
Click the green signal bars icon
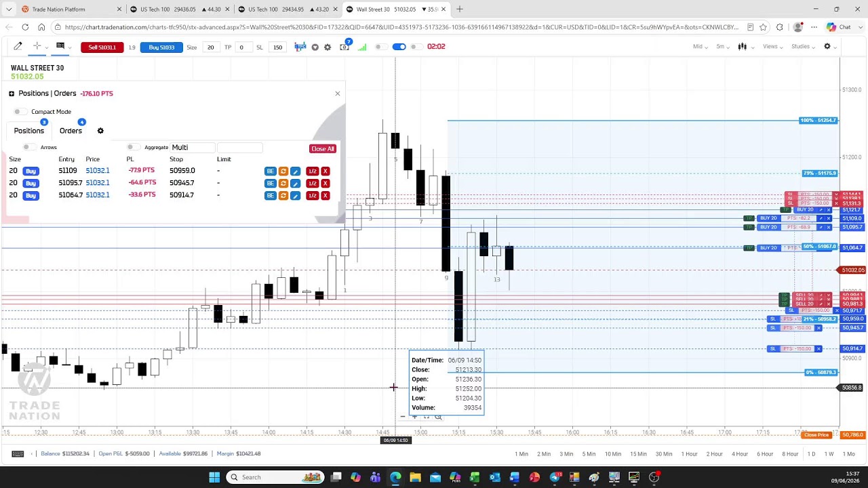[x=362, y=47]
